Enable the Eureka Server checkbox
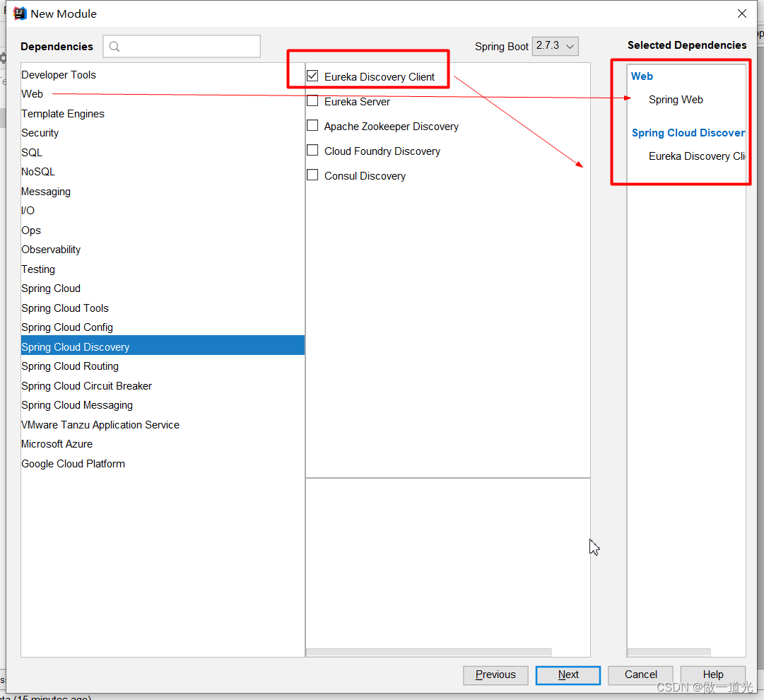764x700 pixels. click(x=312, y=101)
